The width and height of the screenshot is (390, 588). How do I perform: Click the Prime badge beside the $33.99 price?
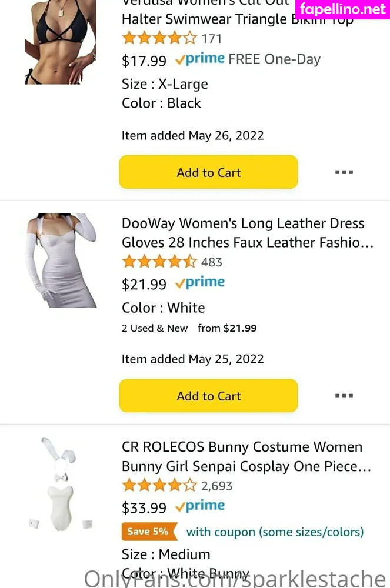pos(200,506)
